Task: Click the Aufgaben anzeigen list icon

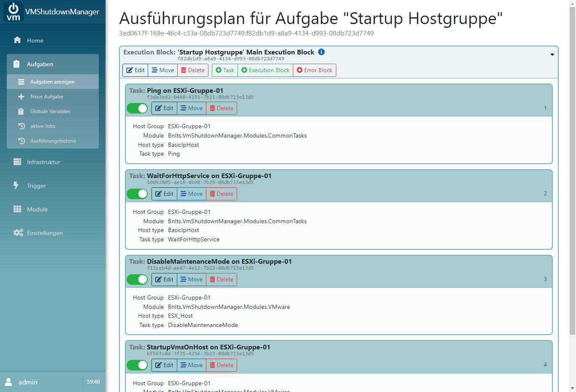Action: coord(21,82)
